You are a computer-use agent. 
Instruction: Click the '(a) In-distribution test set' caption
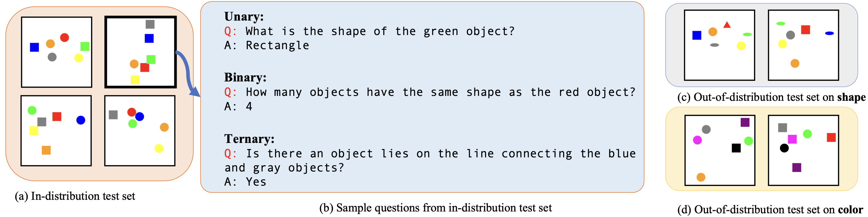(75, 196)
